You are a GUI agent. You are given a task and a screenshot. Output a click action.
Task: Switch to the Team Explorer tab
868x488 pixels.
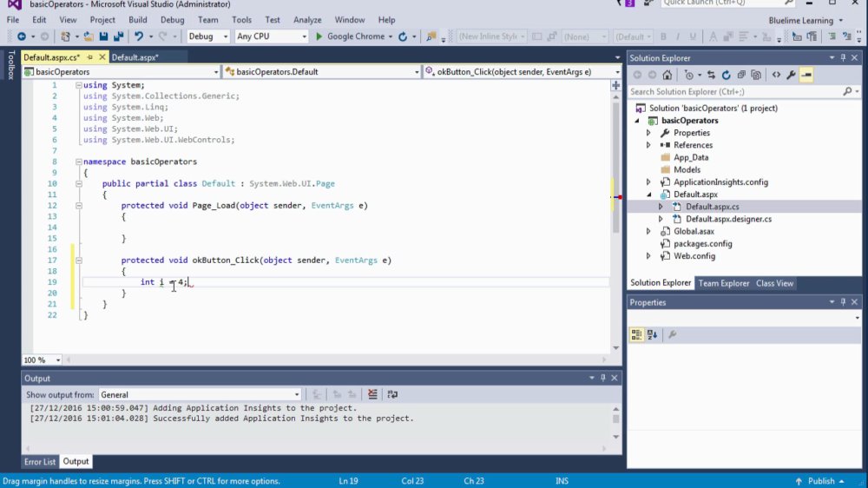(x=724, y=283)
